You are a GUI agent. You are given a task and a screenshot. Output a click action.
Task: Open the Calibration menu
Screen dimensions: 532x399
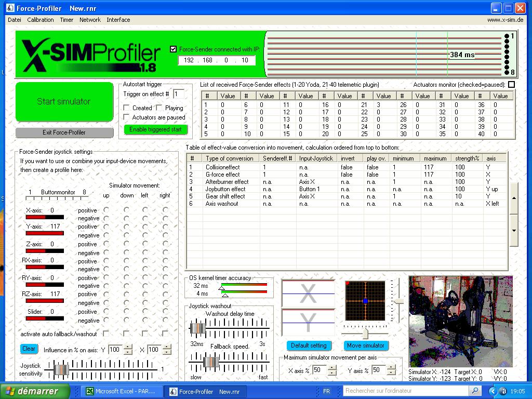pyautogui.click(x=41, y=20)
